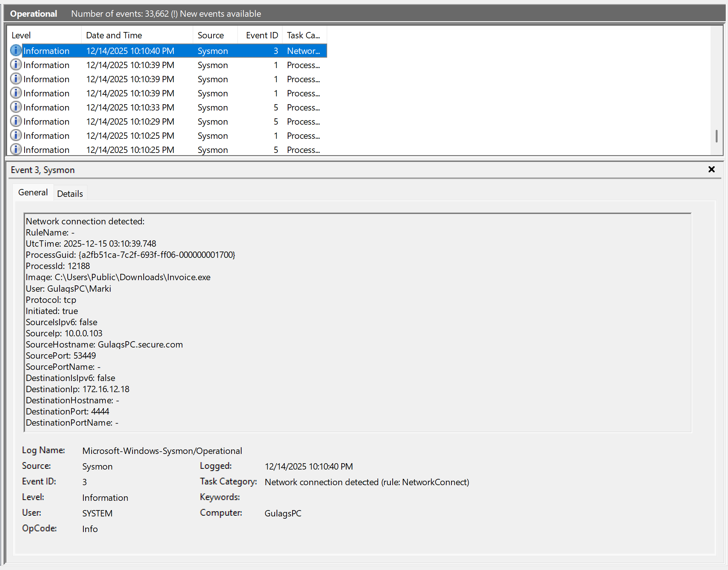Select the first 10:10:39 PM Sysmon event row
728x570 pixels.
167,65
